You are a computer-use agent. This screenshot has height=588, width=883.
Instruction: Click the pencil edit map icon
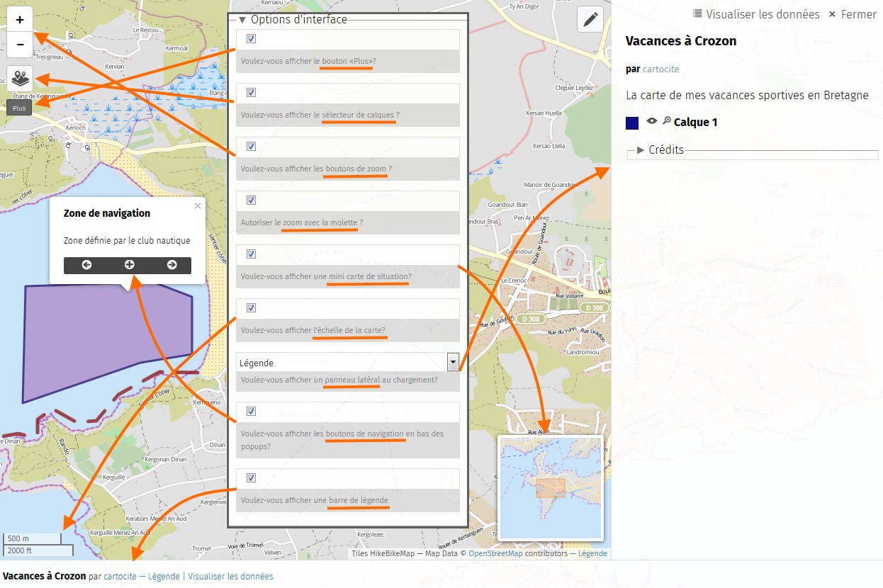tap(590, 20)
